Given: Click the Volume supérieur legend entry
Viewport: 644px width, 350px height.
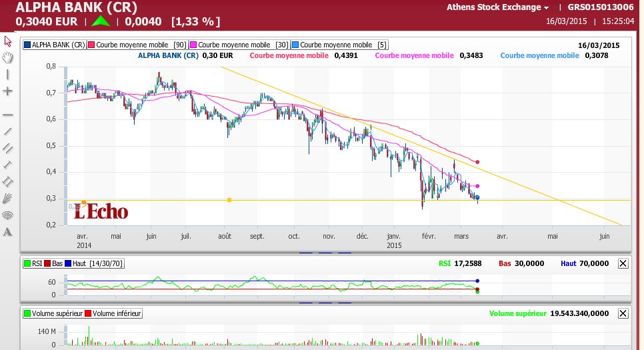Looking at the screenshot, I should pos(53,313).
